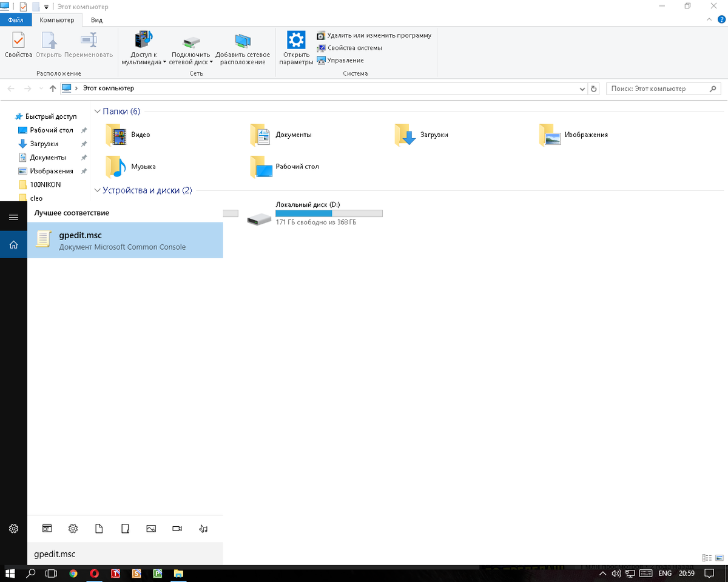728x582 pixels.
Task: Click the address bar Этот компьютер
Action: pos(109,89)
